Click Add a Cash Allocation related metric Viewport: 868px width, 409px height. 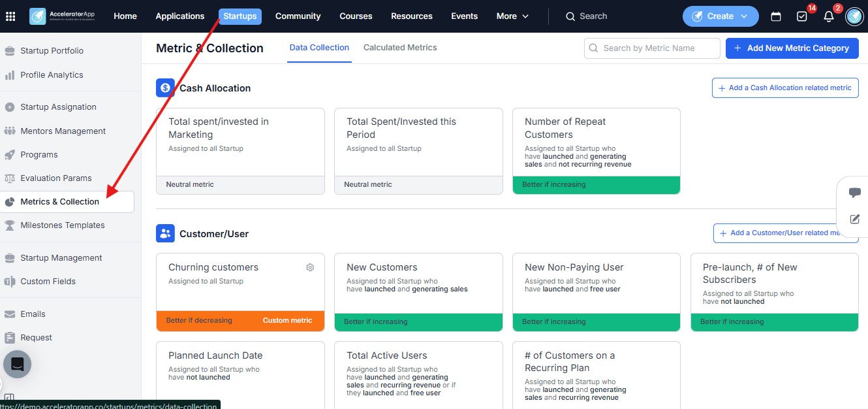(x=785, y=88)
